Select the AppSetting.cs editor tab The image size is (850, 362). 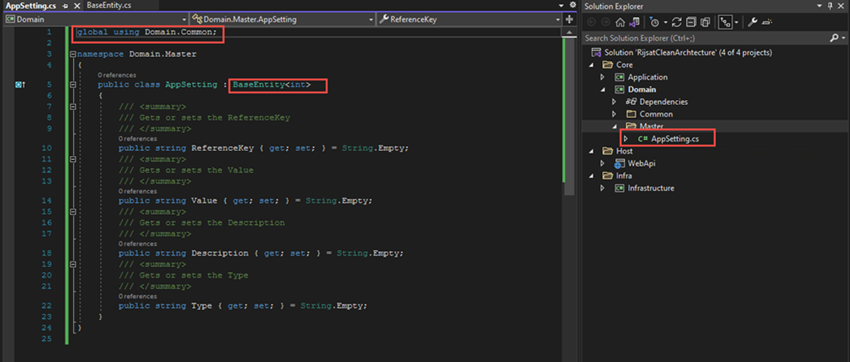pyautogui.click(x=31, y=5)
